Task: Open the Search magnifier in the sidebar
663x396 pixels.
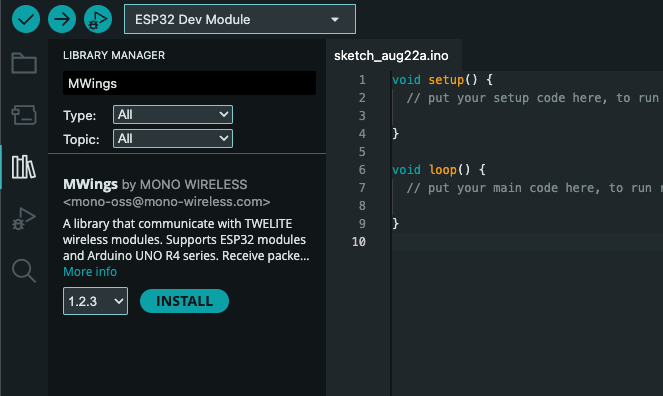Action: (24, 270)
